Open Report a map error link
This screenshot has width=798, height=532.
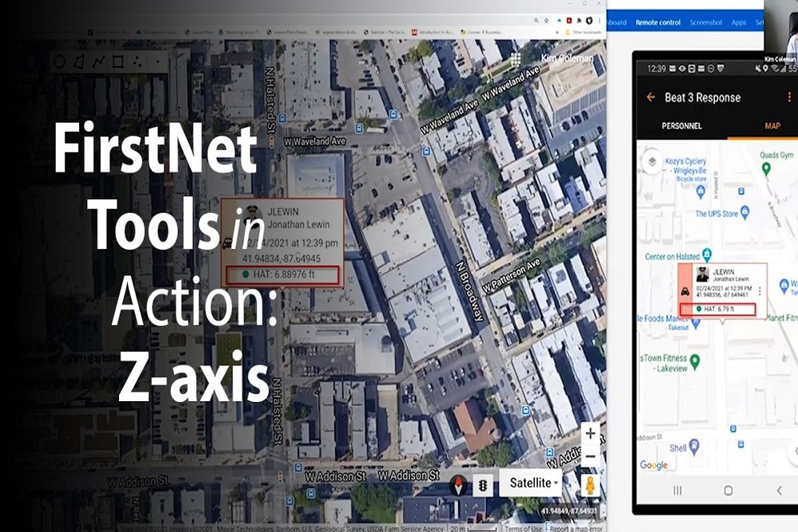click(575, 528)
